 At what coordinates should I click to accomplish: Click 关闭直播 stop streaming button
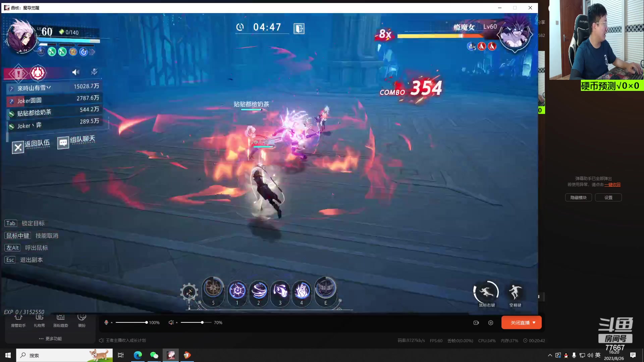click(522, 322)
